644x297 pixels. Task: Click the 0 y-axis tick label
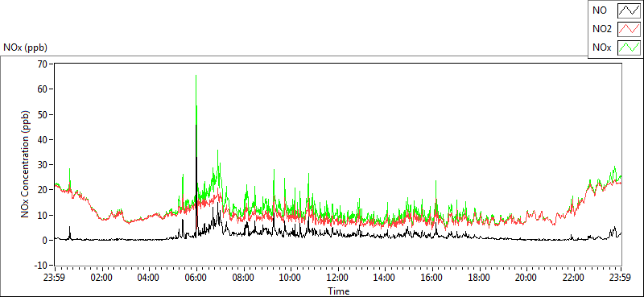pyautogui.click(x=44, y=240)
